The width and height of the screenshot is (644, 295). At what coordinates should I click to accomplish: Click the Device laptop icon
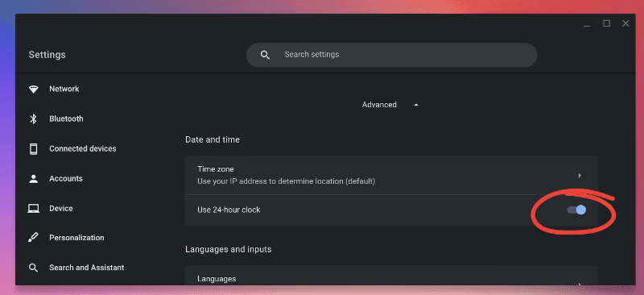pyautogui.click(x=33, y=209)
